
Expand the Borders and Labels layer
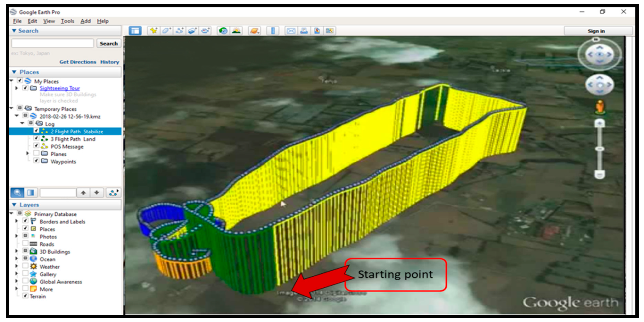click(x=16, y=221)
